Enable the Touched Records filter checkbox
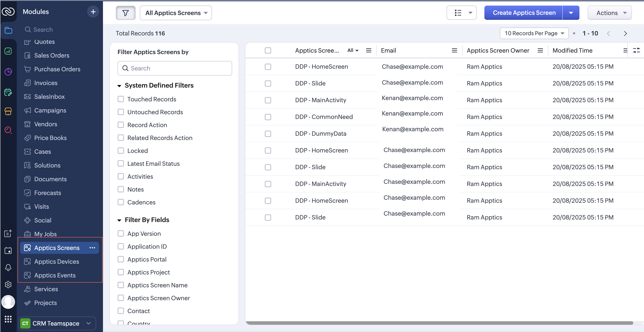This screenshot has height=332, width=644. pyautogui.click(x=121, y=99)
